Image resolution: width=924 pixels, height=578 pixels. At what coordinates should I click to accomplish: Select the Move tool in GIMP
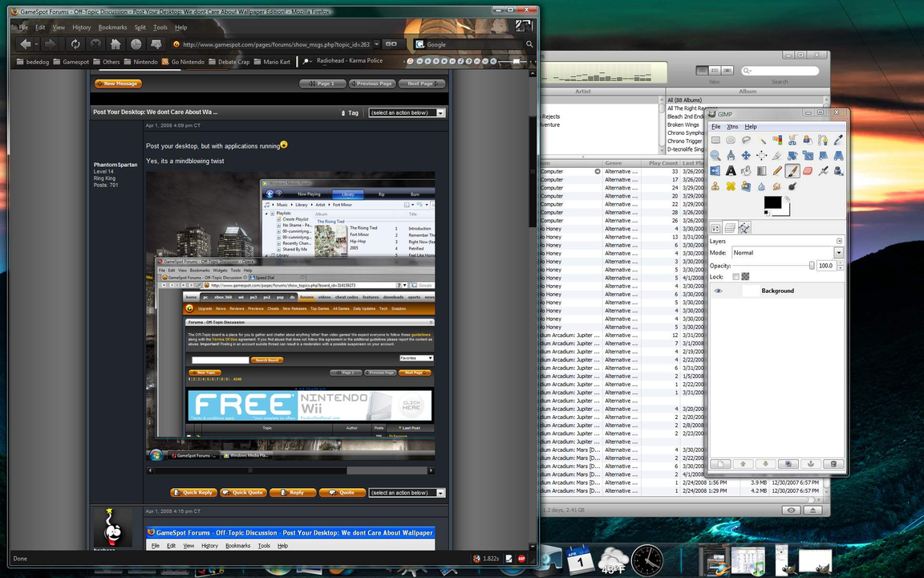click(746, 156)
